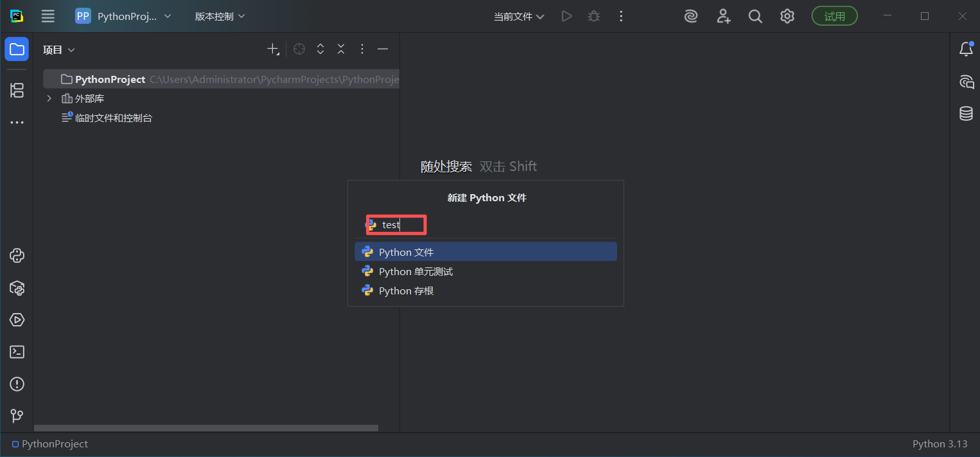Open the Git version control tool window
This screenshot has width=980, height=457.
(x=17, y=416)
